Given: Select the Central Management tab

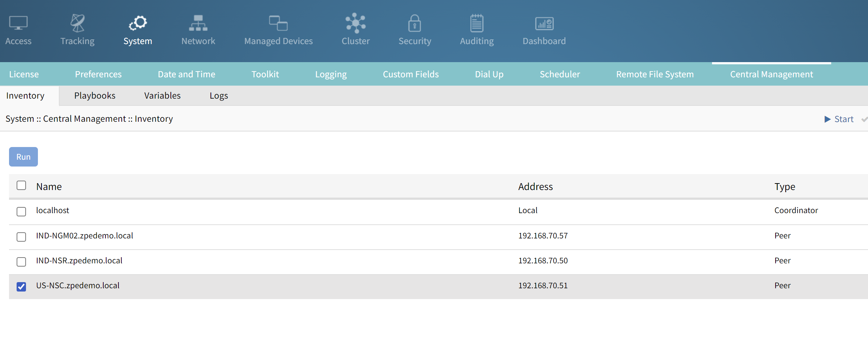Looking at the screenshot, I should pos(771,74).
